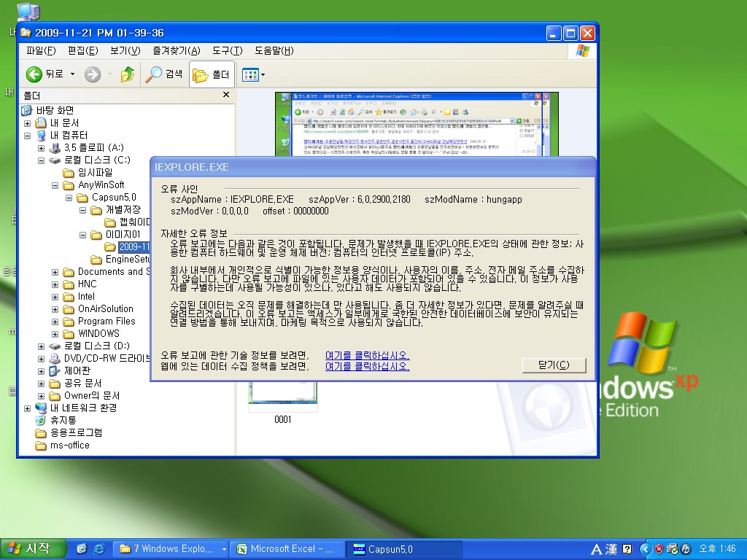747x560 pixels.
Task: Select the WINDOWS folder
Action: pyautogui.click(x=98, y=333)
